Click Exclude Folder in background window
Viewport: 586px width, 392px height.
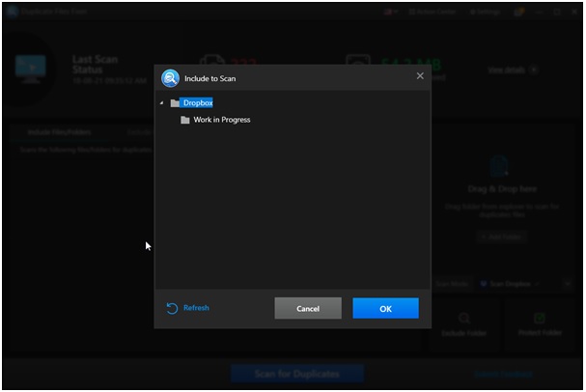(x=463, y=324)
